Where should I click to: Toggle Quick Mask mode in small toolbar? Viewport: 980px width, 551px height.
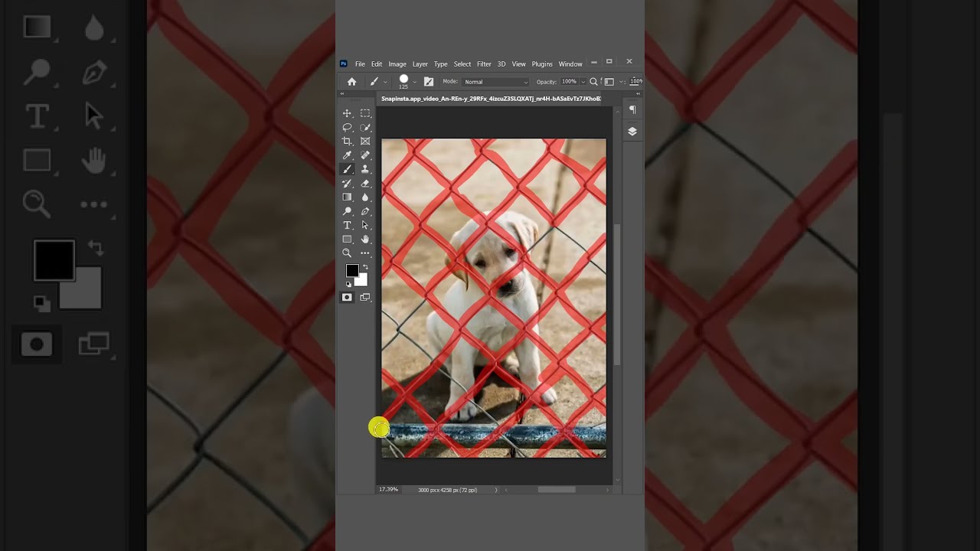pyautogui.click(x=347, y=297)
